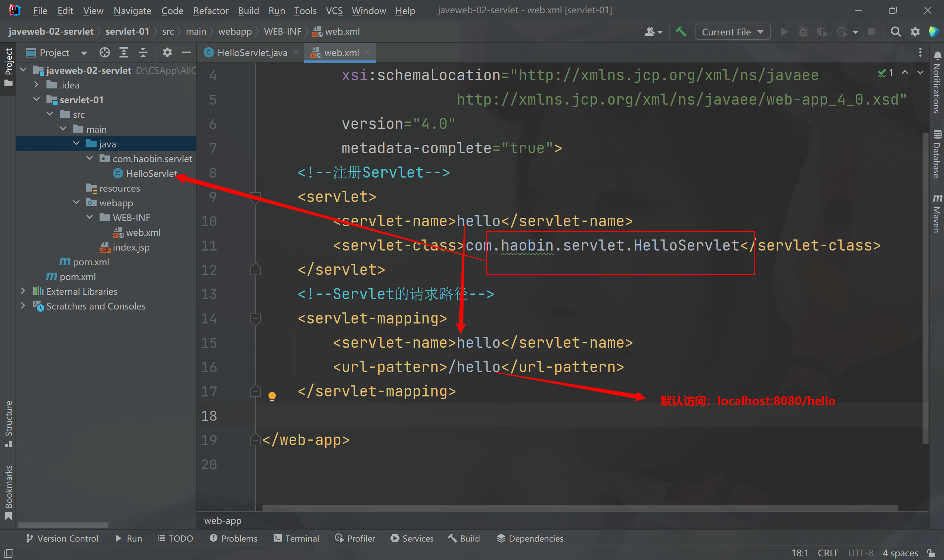
Task: Expand External Libraries node
Action: click(x=23, y=291)
